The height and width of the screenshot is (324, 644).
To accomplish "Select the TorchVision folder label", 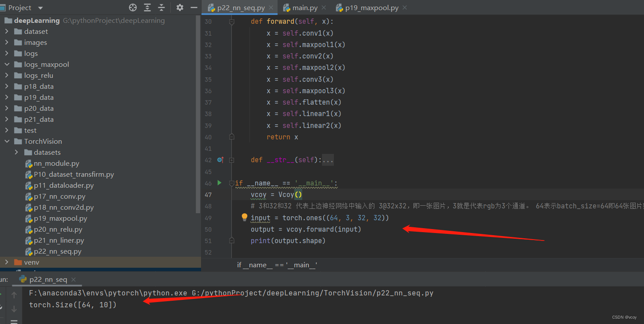I will [43, 141].
